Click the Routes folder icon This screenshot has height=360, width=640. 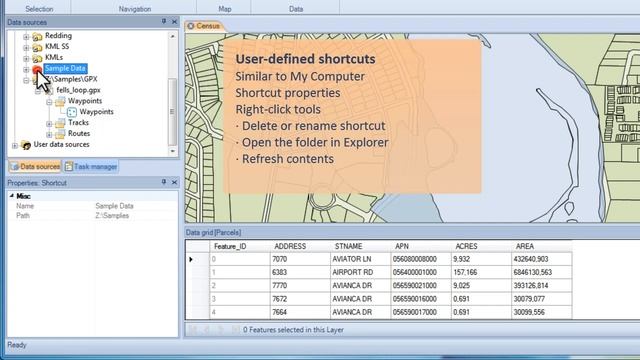60,134
